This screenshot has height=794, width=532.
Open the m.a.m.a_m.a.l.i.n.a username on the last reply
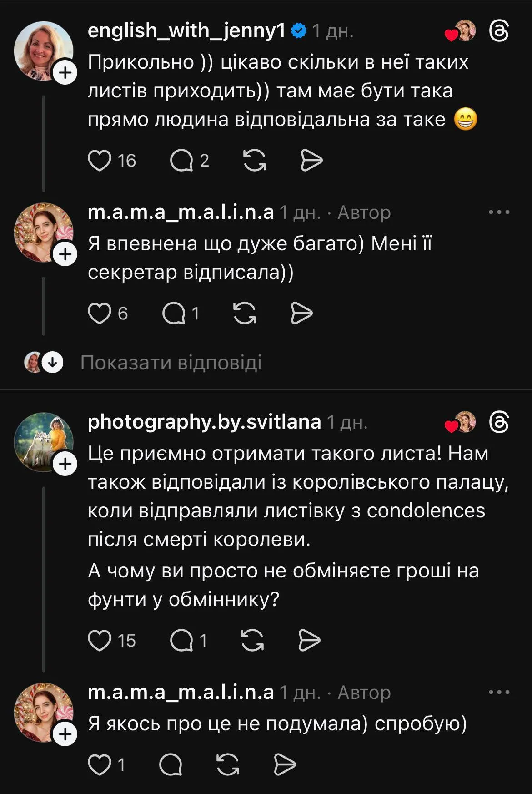pos(181,692)
